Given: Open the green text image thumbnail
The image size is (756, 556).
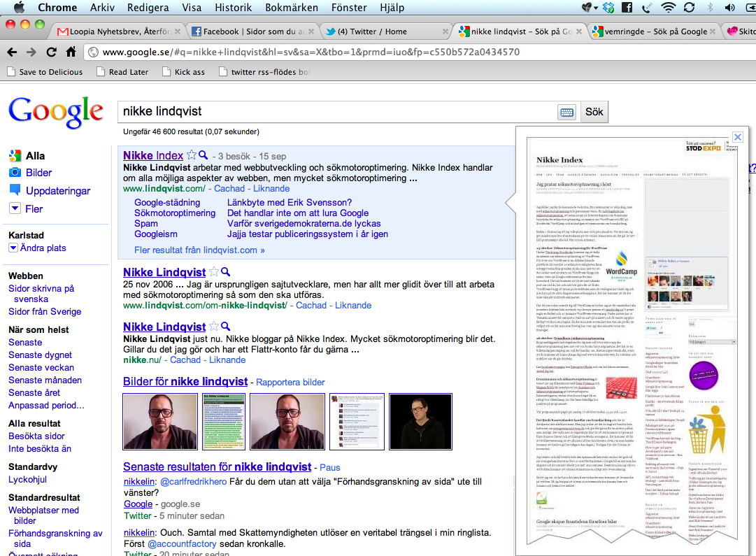Looking at the screenshot, I should click(x=224, y=422).
